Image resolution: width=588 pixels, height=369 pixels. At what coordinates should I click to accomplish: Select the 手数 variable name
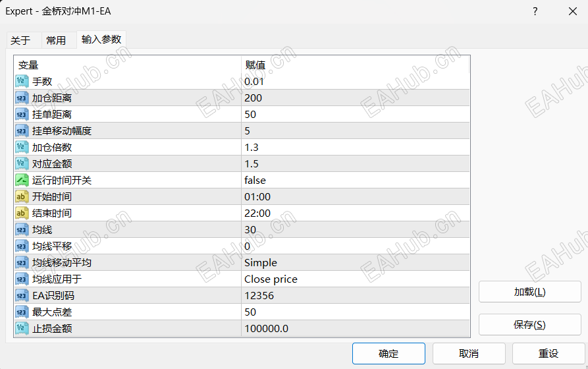click(x=42, y=82)
